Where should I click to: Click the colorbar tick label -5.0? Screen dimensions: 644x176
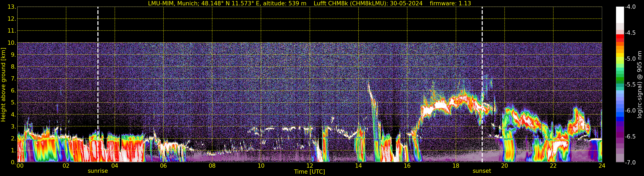tap(630, 59)
